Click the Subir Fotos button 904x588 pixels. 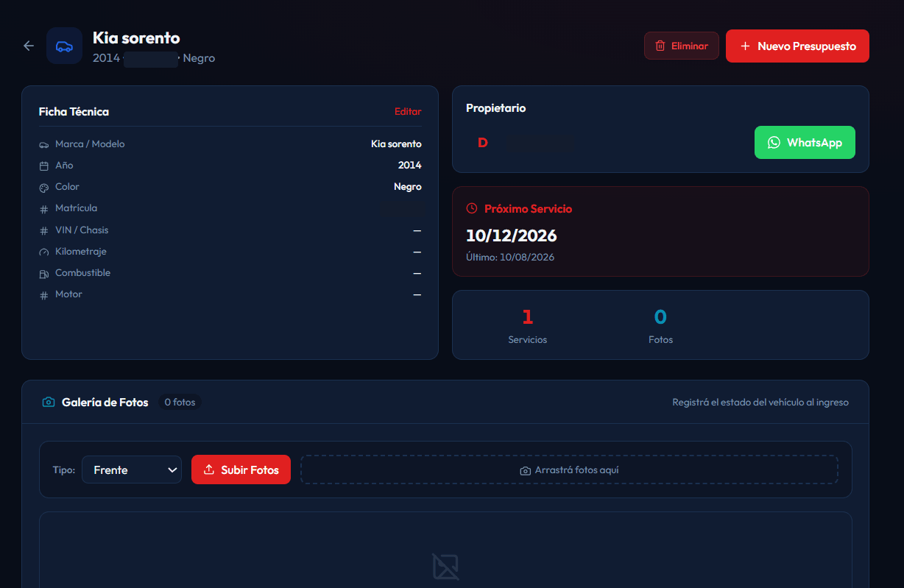(241, 470)
